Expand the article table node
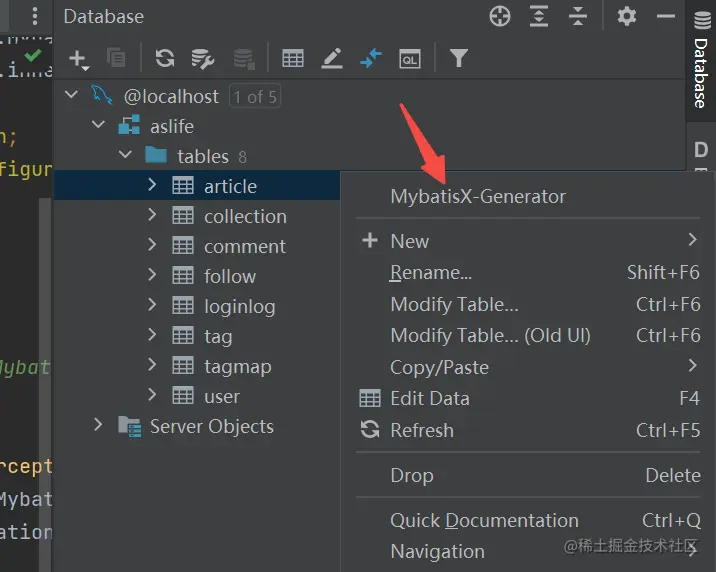716x572 pixels. pyautogui.click(x=152, y=185)
